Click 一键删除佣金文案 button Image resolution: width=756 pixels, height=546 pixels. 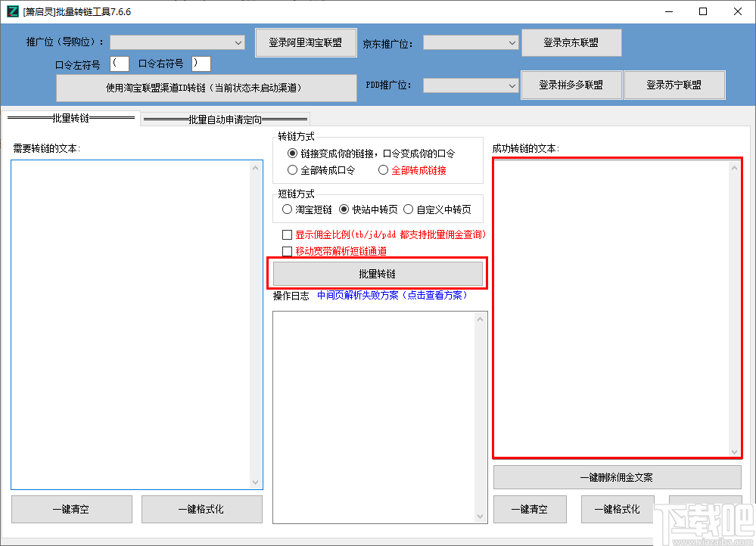point(617,476)
